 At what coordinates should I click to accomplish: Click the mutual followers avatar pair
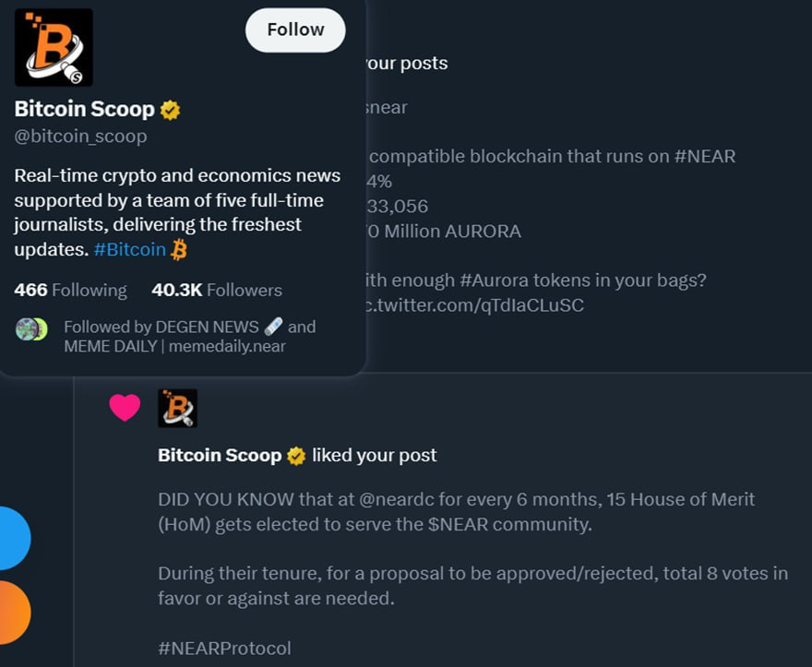(x=31, y=329)
